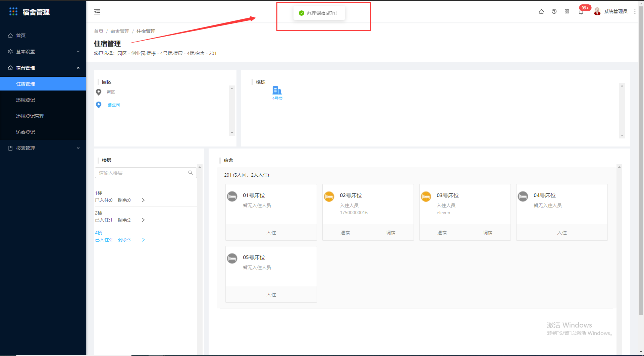Collapse the 宿舍管理 submenu arrow
Viewport: 644px width, 356px height.
pos(78,68)
